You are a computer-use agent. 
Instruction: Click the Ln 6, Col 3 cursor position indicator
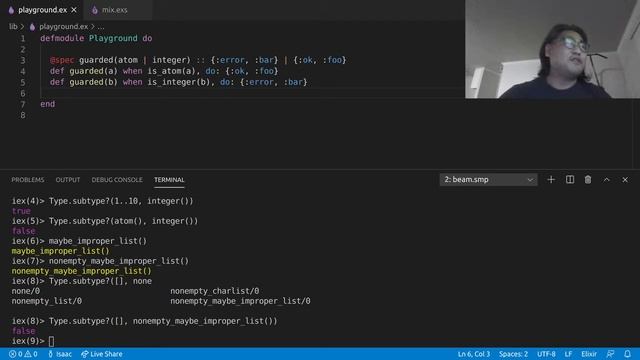pyautogui.click(x=473, y=354)
